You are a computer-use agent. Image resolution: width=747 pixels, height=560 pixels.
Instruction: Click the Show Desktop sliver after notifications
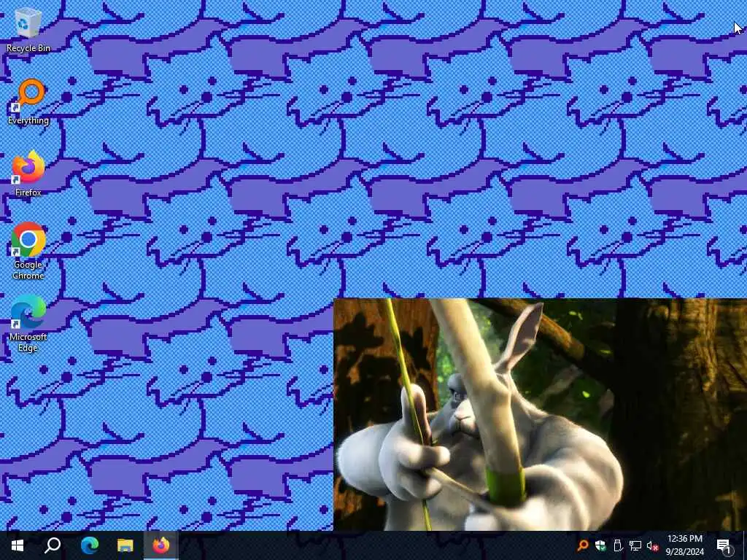745,545
